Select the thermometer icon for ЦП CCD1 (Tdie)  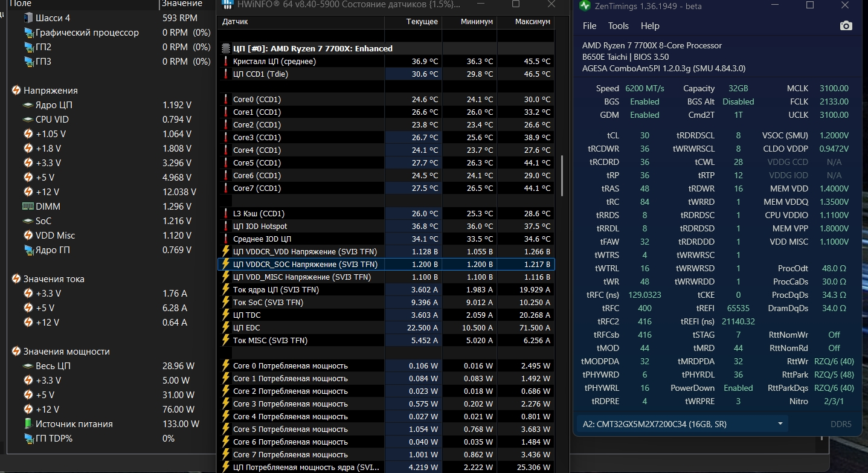click(x=226, y=74)
